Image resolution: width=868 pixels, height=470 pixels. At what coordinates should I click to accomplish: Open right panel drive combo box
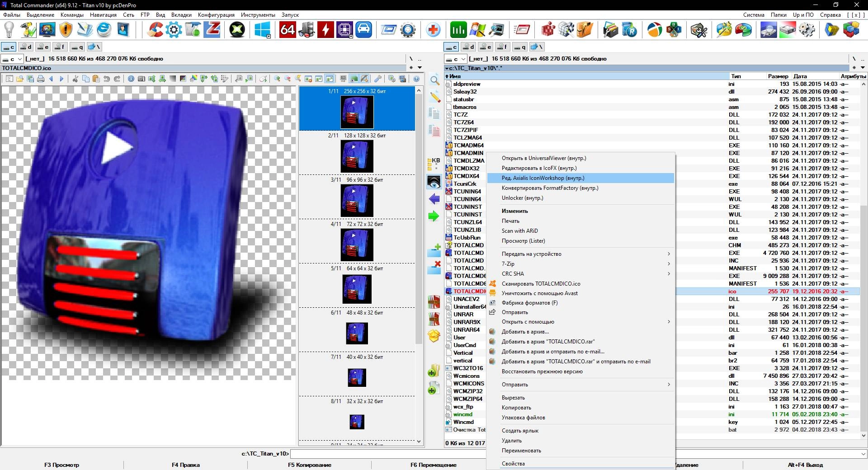[455, 59]
